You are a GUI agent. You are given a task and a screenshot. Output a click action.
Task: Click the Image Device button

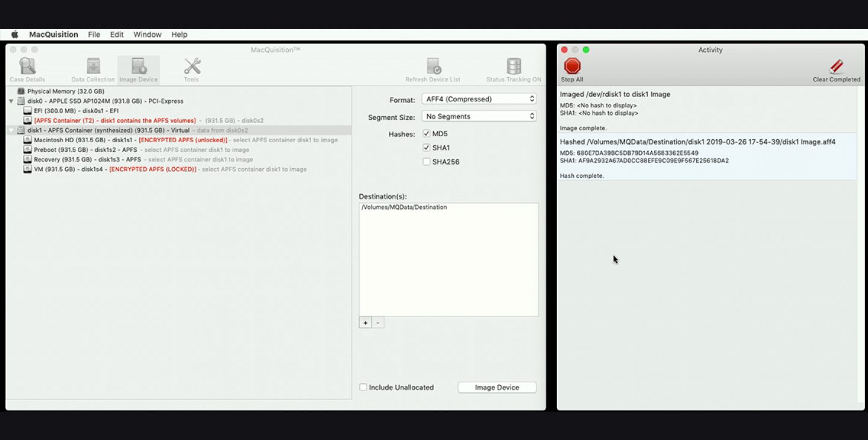coord(497,388)
